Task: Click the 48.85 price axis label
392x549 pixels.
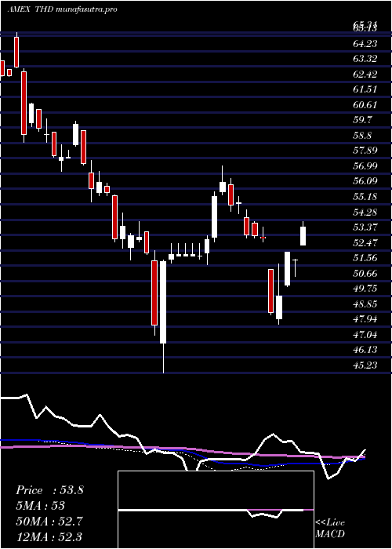Action: (365, 304)
